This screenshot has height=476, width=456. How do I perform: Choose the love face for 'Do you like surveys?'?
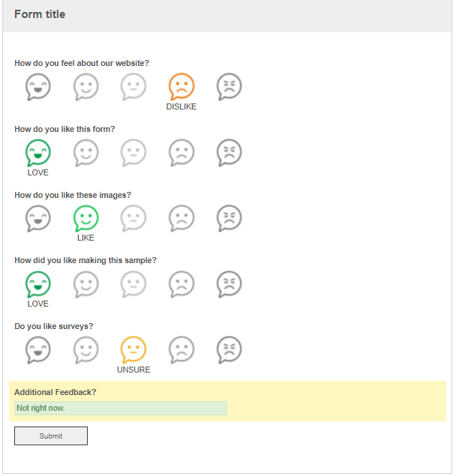click(38, 350)
